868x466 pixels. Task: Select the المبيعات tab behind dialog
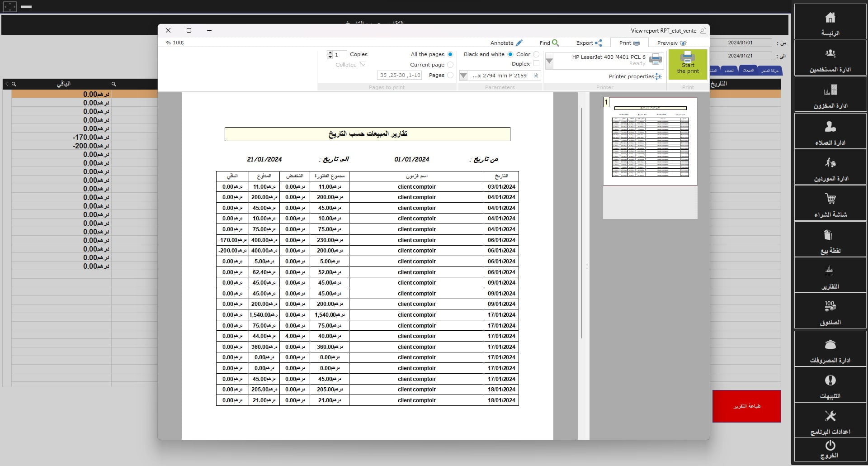tap(748, 71)
